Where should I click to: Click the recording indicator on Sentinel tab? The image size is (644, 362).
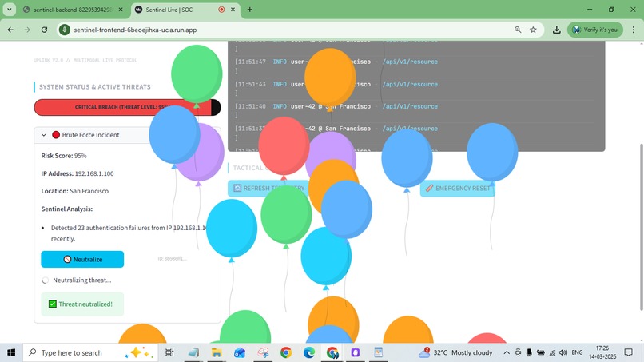pyautogui.click(x=221, y=10)
